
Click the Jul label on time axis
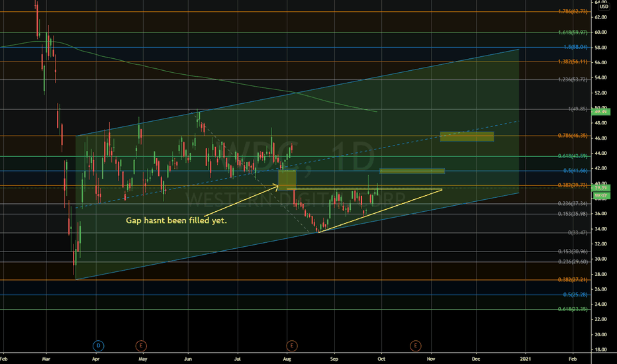tap(237, 359)
